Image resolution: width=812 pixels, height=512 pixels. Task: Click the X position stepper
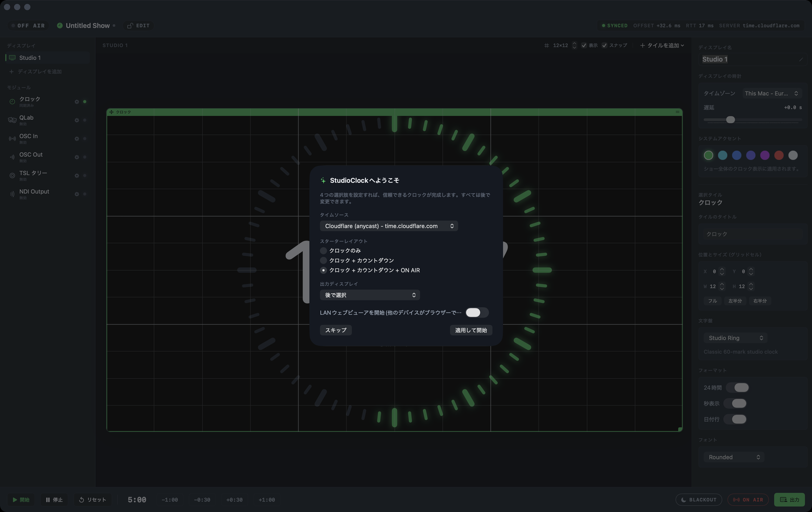pos(722,271)
